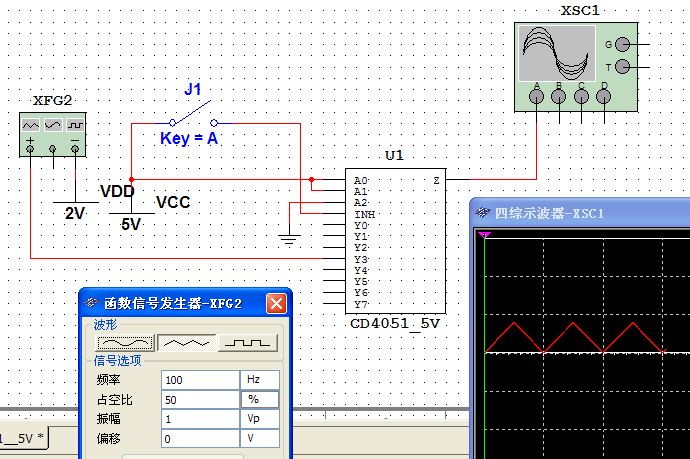Image resolution: width=690 pixels, height=459 pixels.
Task: Click channel D terminal of XSC1
Action: (604, 96)
